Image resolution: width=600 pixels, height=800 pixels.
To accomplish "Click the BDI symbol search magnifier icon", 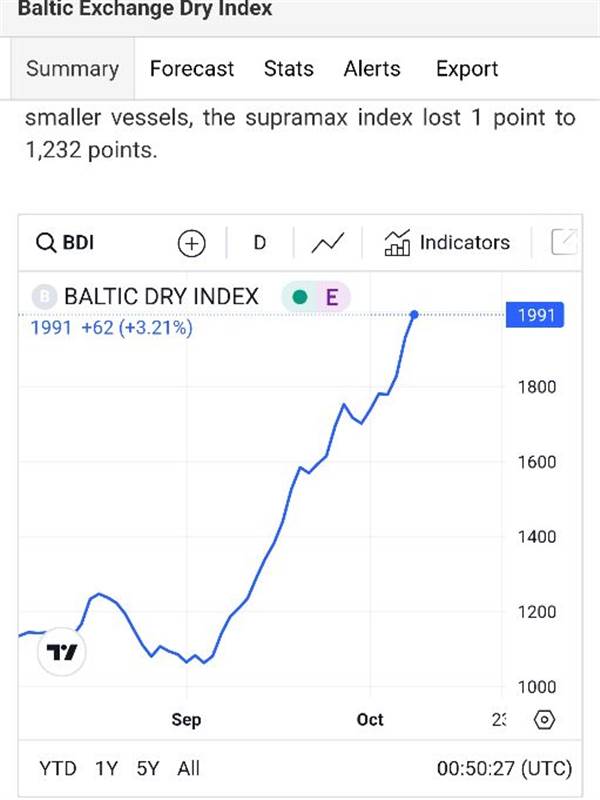I will (46, 243).
